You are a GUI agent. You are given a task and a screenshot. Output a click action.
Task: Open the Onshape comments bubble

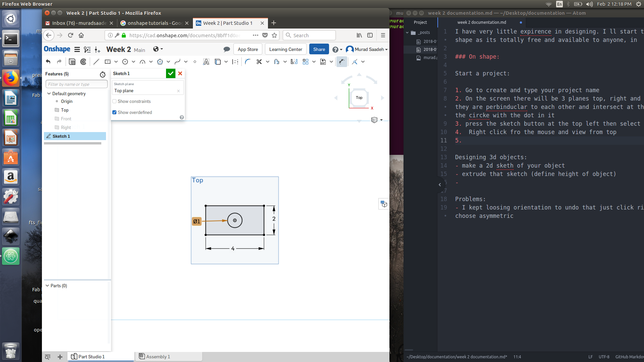point(227,49)
